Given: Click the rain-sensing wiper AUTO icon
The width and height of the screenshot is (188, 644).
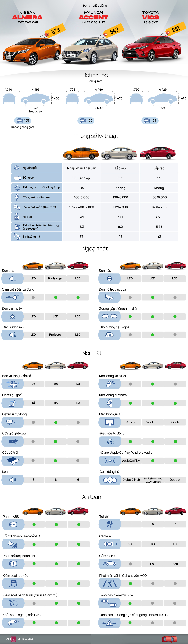Looking at the screenshot, I should [x=12, y=422].
